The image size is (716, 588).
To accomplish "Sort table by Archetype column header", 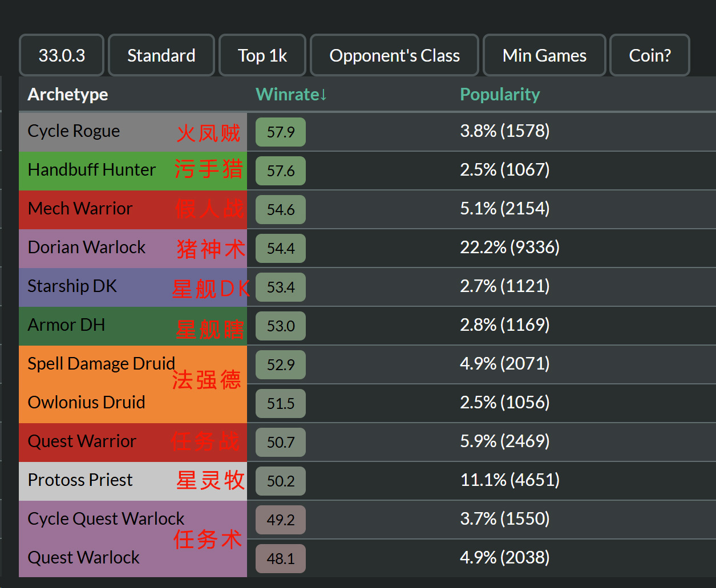I will point(68,94).
